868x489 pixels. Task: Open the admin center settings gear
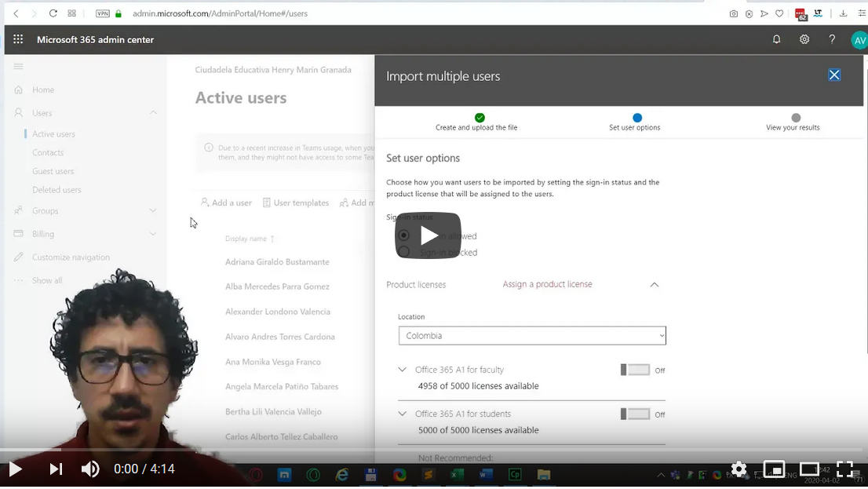tap(804, 39)
